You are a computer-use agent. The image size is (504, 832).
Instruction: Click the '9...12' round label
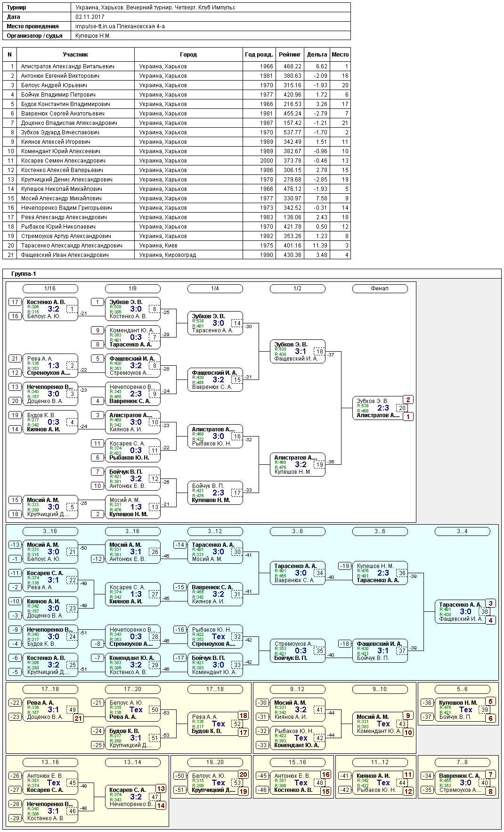click(x=297, y=689)
